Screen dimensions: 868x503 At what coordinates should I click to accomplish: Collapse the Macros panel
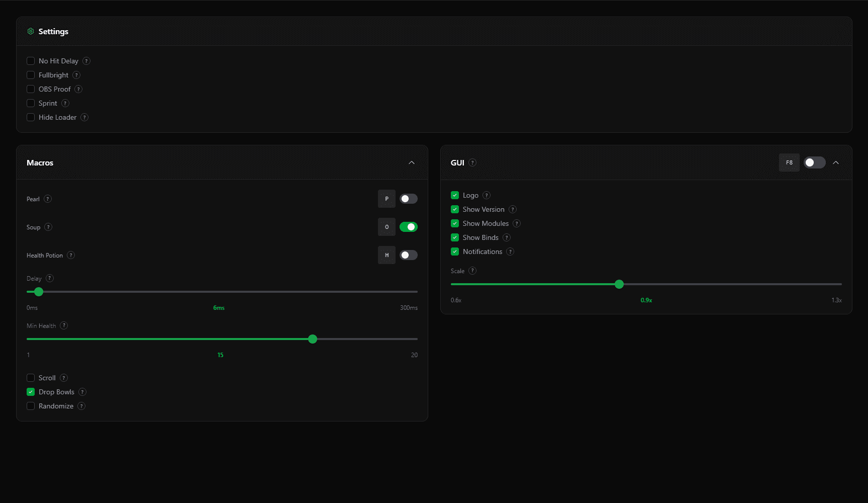coord(412,162)
